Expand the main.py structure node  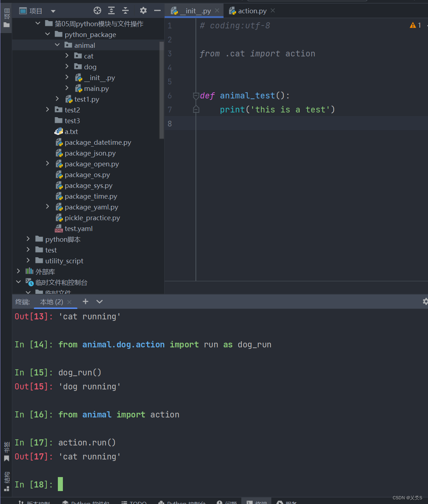[x=67, y=88]
